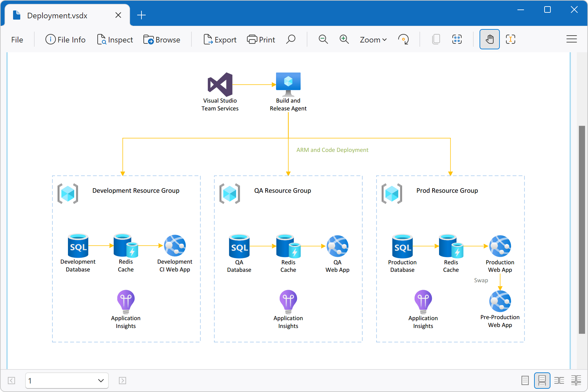Image resolution: width=588 pixels, height=392 pixels.
Task: Select the Deployment.vsdx tab
Action: 57,15
